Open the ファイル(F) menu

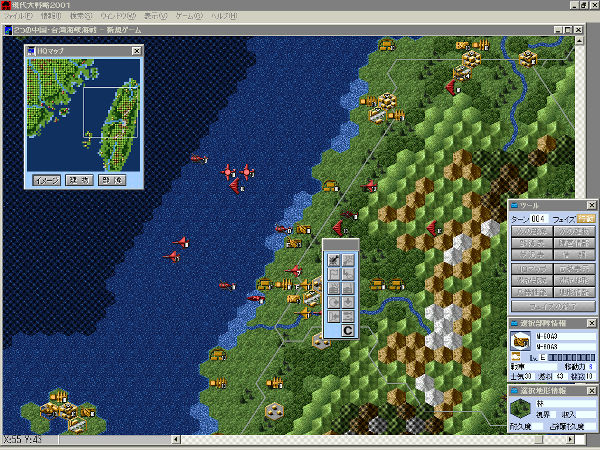18,16
